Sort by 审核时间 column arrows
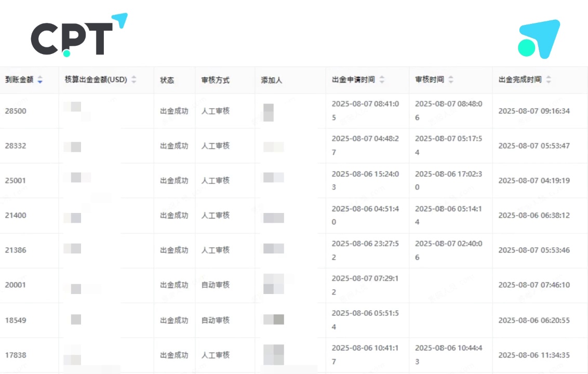This screenshot has width=588, height=374. [x=451, y=79]
